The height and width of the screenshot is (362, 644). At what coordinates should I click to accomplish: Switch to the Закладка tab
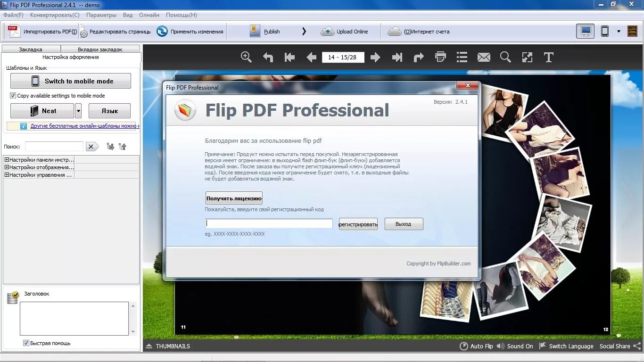click(x=31, y=49)
